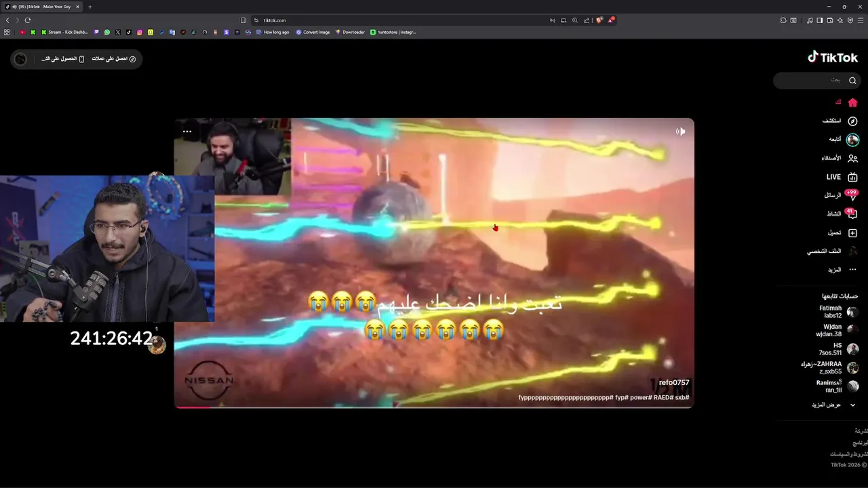
Task: Click the #sxb hashtag in caption
Action: (682, 397)
